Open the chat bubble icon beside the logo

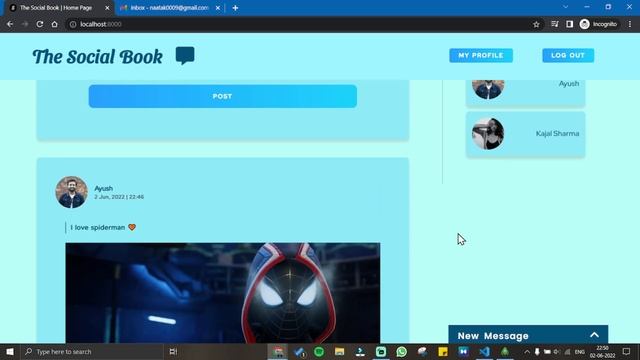click(185, 56)
